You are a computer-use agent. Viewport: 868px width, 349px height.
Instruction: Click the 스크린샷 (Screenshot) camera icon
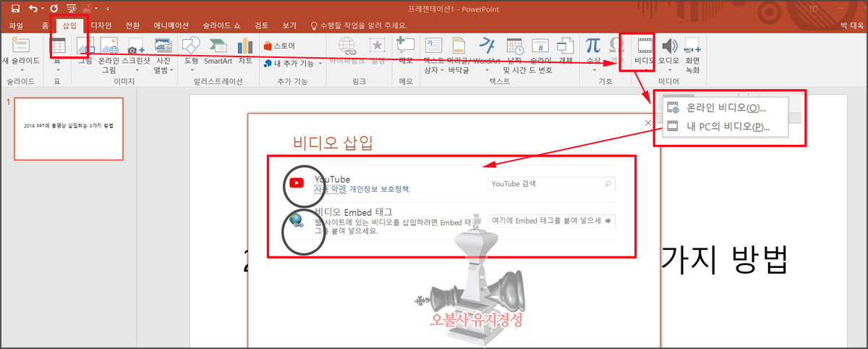[136, 46]
